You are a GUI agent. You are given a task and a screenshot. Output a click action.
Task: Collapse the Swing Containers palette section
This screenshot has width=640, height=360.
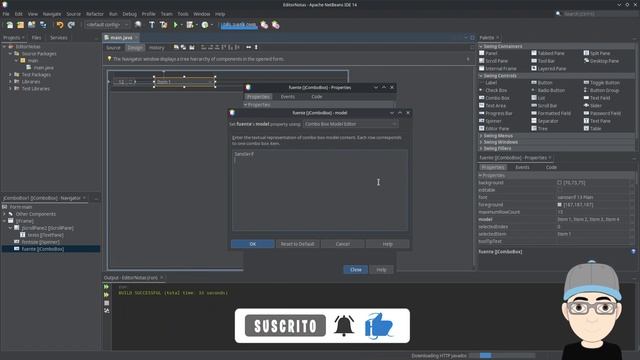pyautogui.click(x=481, y=47)
